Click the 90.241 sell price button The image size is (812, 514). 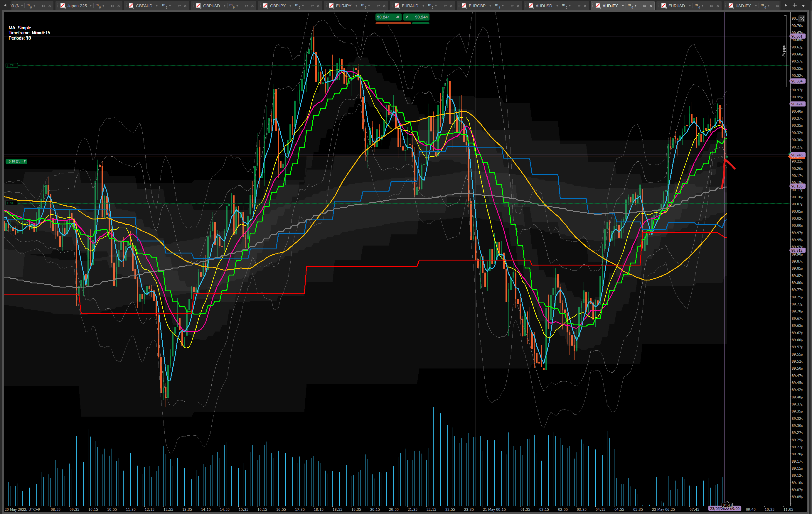pyautogui.click(x=388, y=17)
